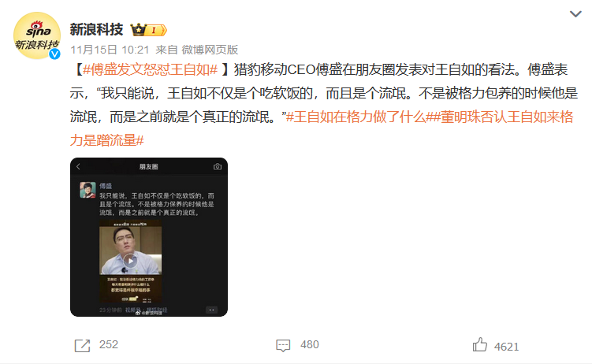The image size is (592, 364).
Task: Open the comments speech bubble icon
Action: (283, 345)
